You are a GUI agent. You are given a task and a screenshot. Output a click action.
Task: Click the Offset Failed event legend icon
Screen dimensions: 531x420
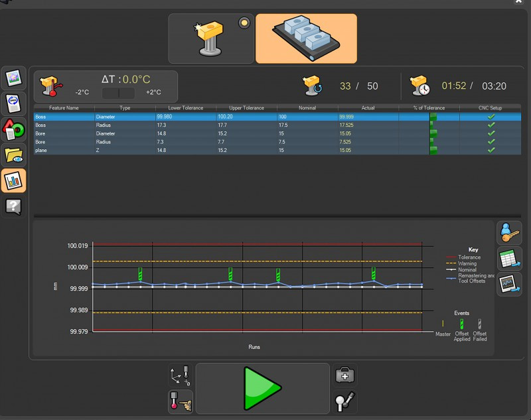click(479, 324)
